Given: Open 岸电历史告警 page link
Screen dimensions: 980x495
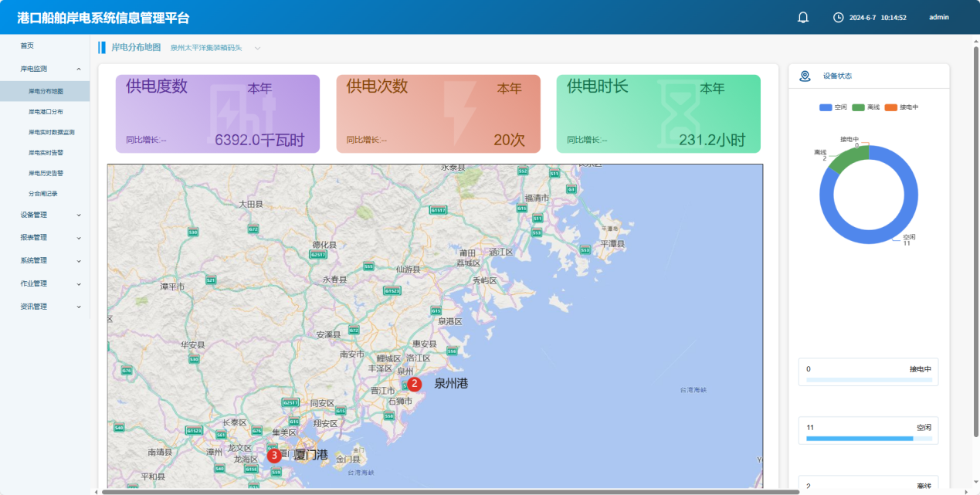Looking at the screenshot, I should 46,173.
